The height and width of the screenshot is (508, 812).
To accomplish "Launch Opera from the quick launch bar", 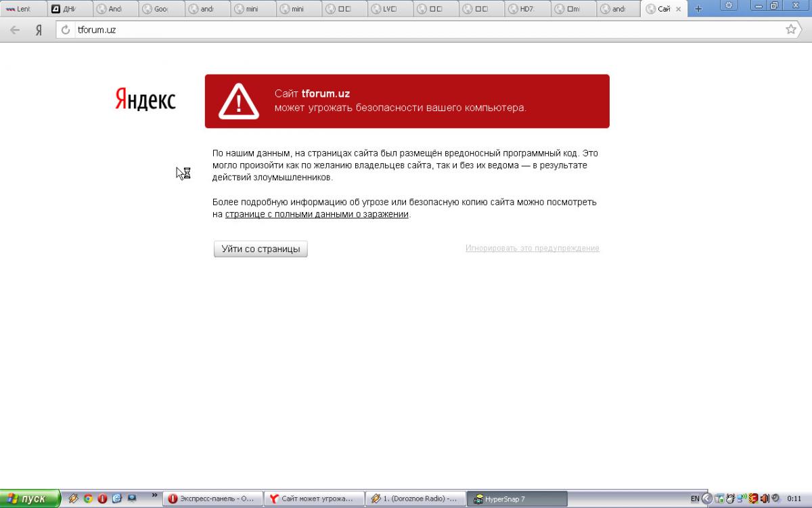I will pyautogui.click(x=102, y=499).
